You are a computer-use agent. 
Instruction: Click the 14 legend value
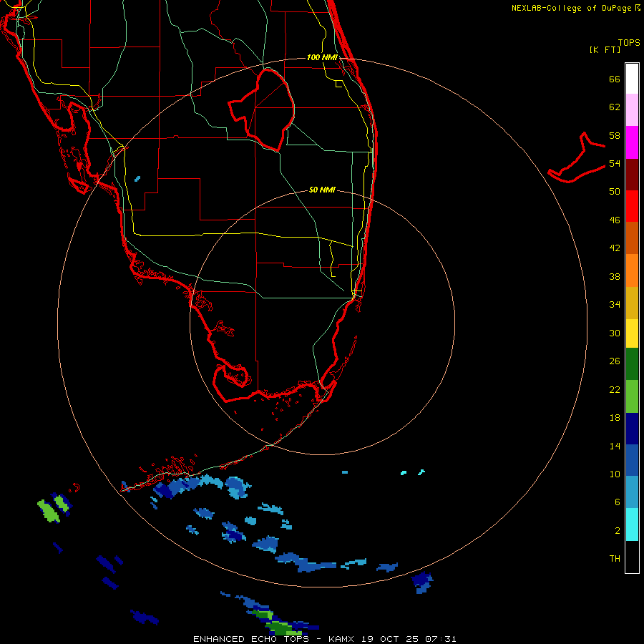pyautogui.click(x=615, y=446)
